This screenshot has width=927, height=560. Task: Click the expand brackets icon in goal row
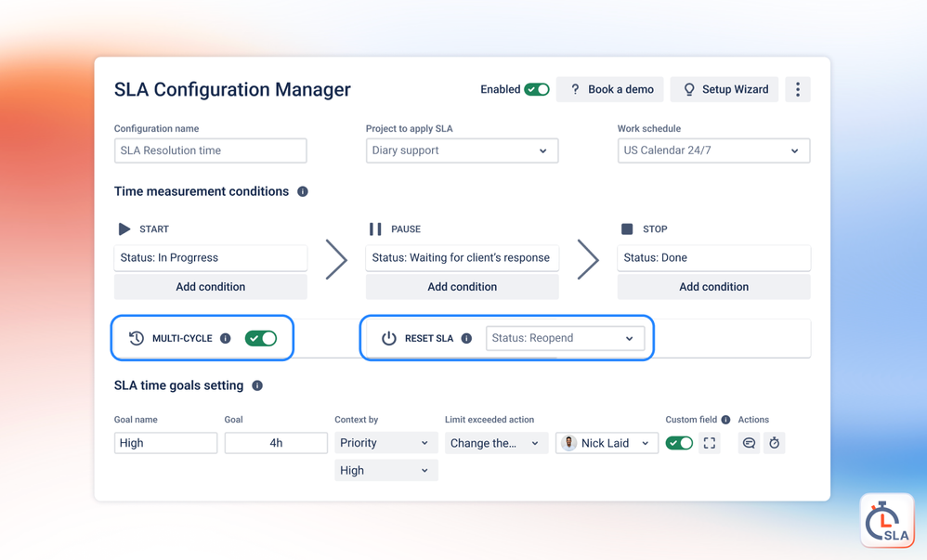coord(710,443)
